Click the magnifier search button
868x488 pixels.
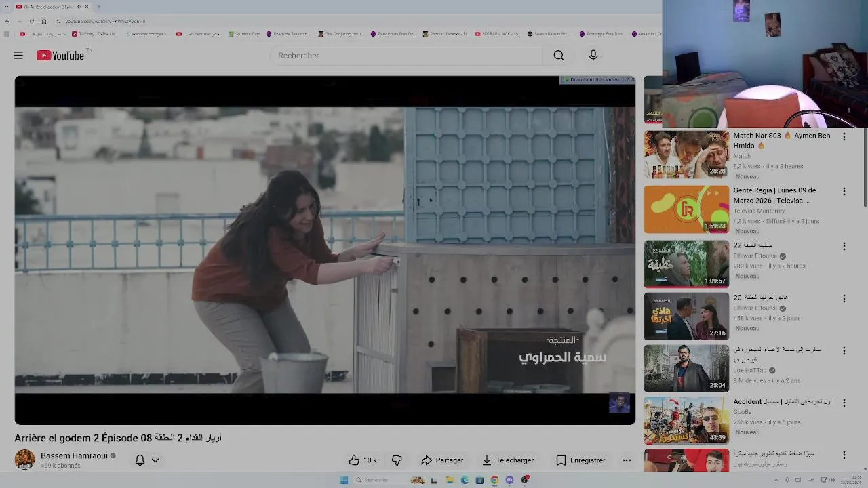(x=558, y=56)
